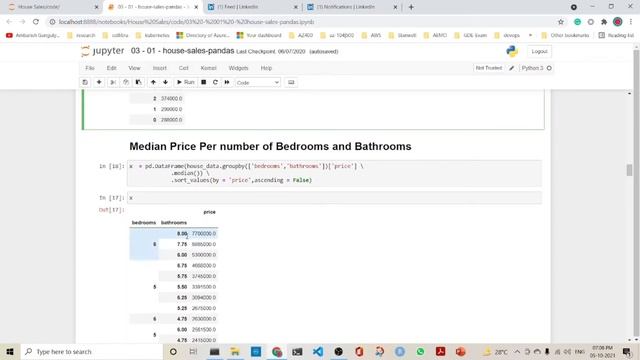
Task: Open the Cell menu
Action: tap(184, 68)
